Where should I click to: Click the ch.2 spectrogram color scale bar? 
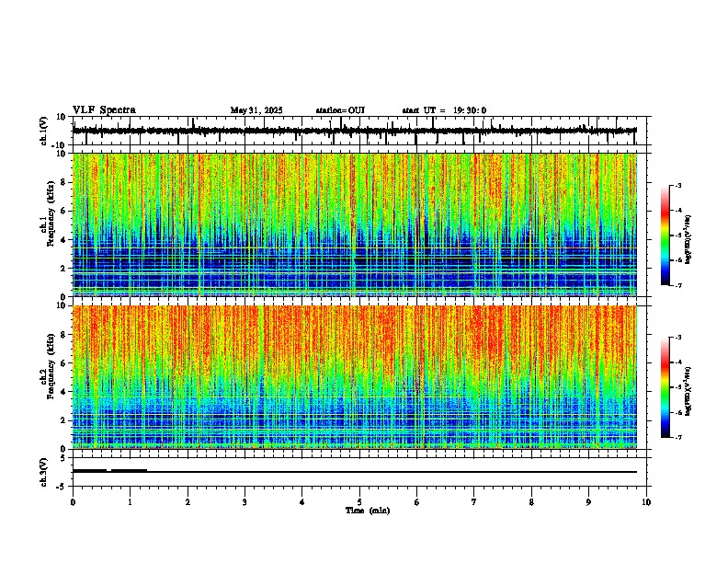(665, 387)
